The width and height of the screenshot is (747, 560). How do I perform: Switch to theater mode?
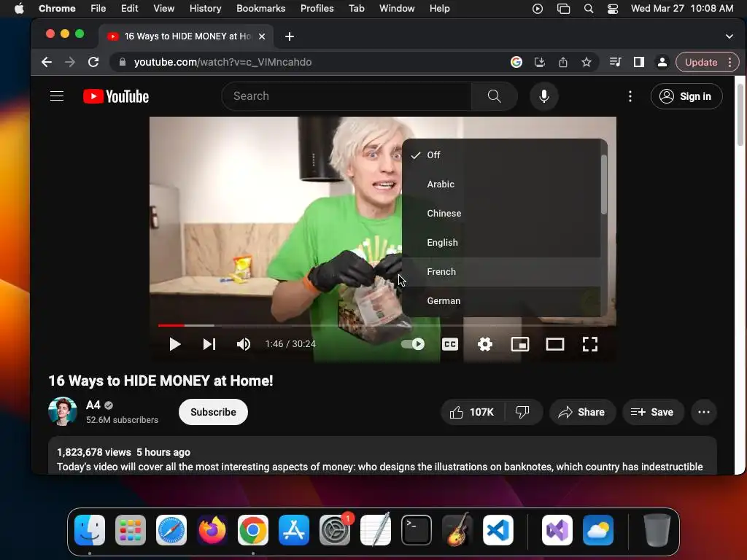(x=555, y=344)
